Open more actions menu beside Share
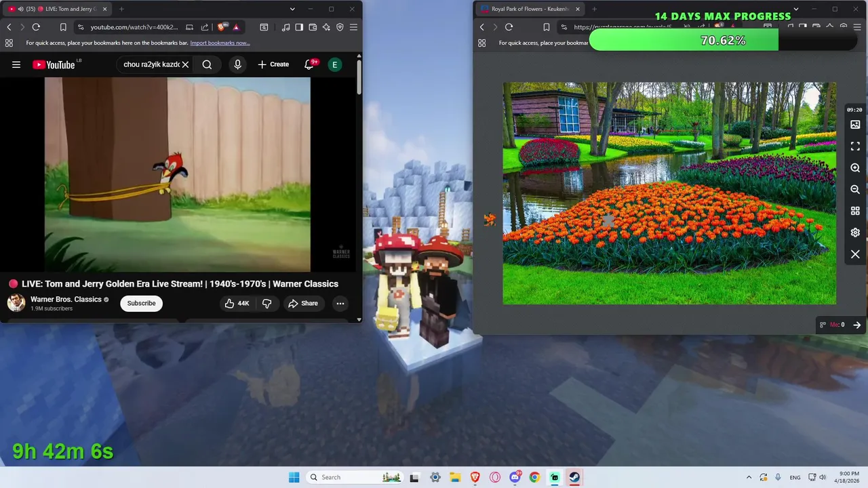This screenshot has height=488, width=868. tap(340, 303)
